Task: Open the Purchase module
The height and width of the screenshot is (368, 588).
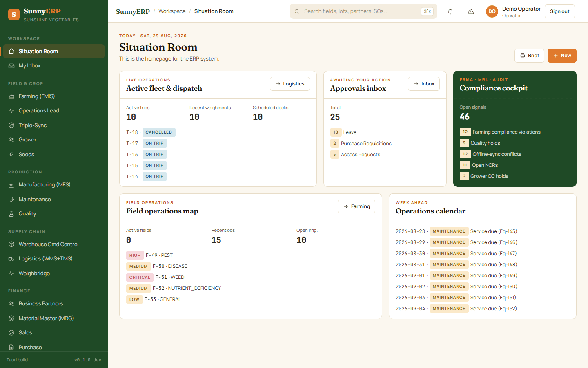Action: pyautogui.click(x=54, y=347)
